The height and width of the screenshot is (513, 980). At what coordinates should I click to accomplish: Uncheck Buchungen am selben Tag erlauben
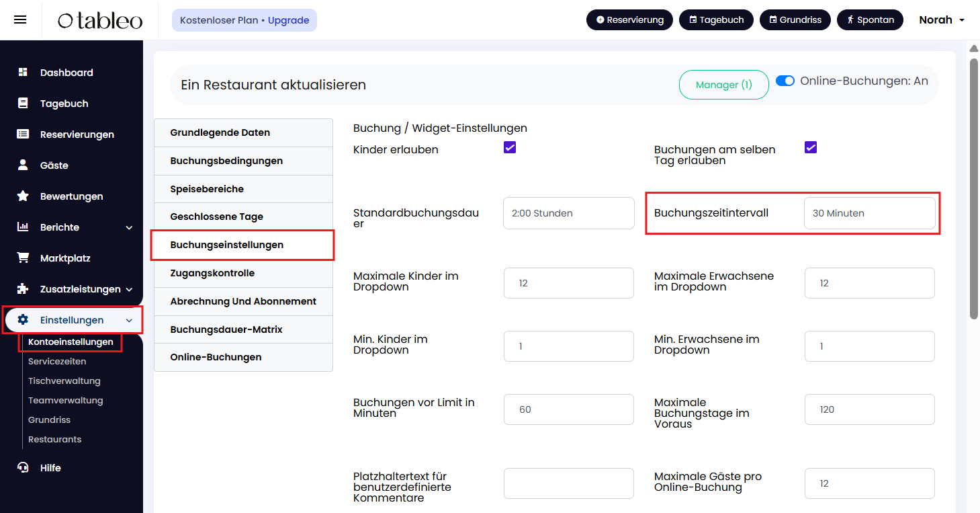coord(811,148)
